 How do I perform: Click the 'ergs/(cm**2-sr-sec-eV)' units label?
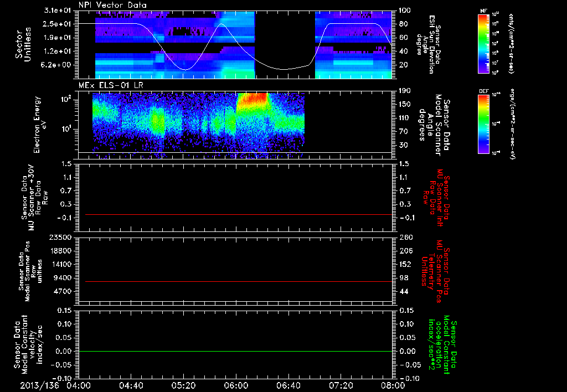pyautogui.click(x=512, y=124)
